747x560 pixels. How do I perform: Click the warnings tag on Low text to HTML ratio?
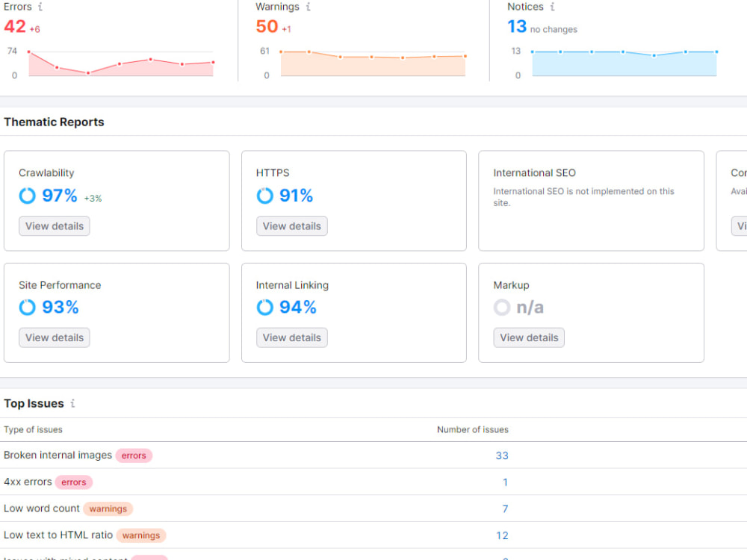click(141, 535)
